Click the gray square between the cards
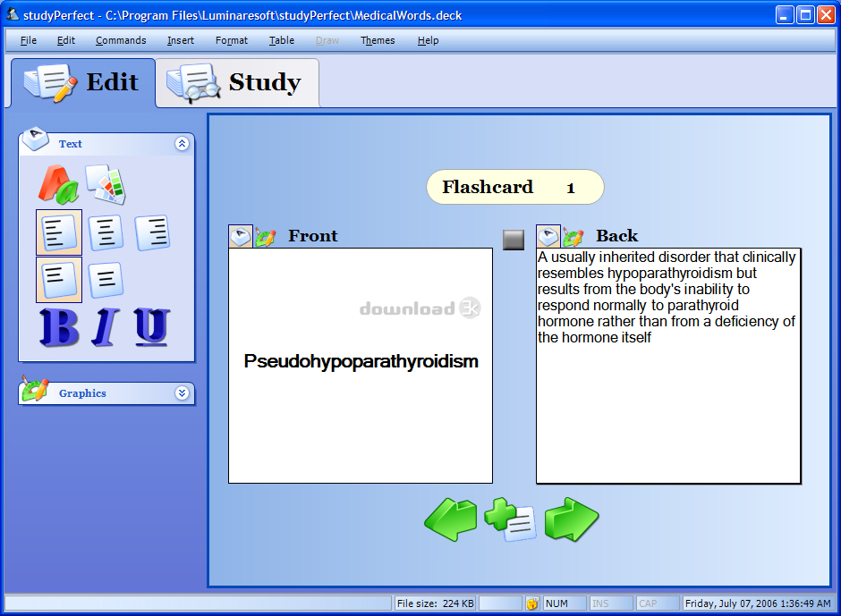Image resolution: width=841 pixels, height=616 pixels. tap(514, 240)
